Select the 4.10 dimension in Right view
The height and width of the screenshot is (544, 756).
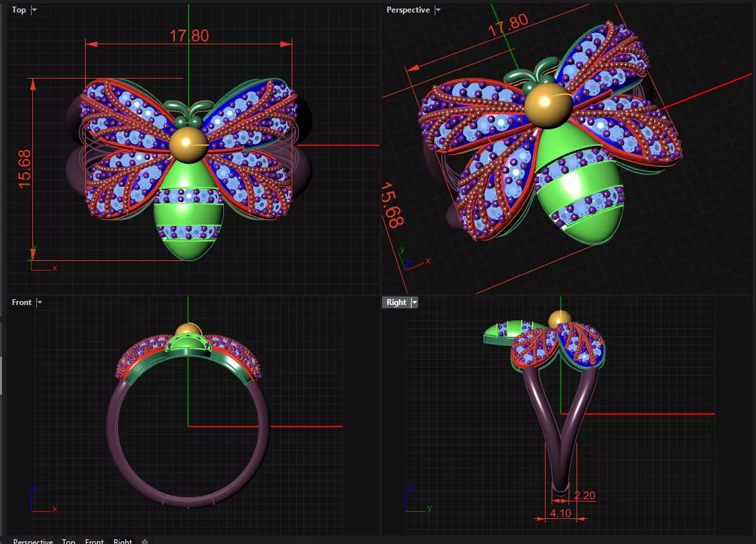tap(560, 513)
